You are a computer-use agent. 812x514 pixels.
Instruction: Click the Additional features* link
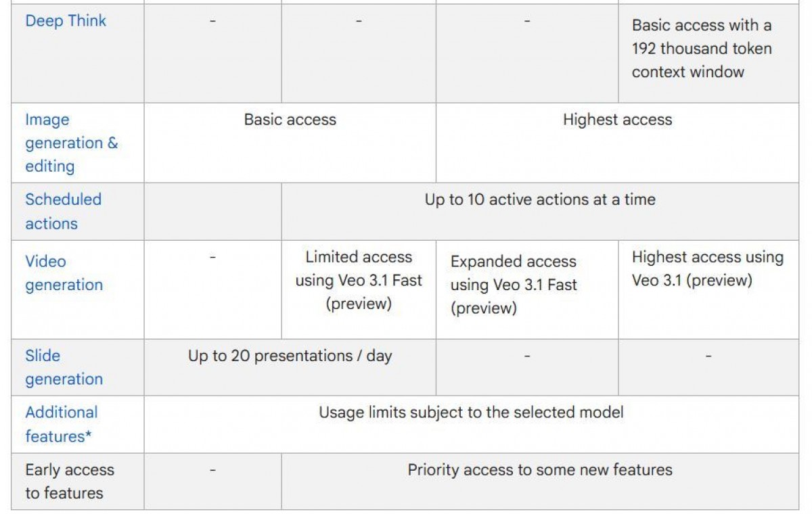point(61,424)
